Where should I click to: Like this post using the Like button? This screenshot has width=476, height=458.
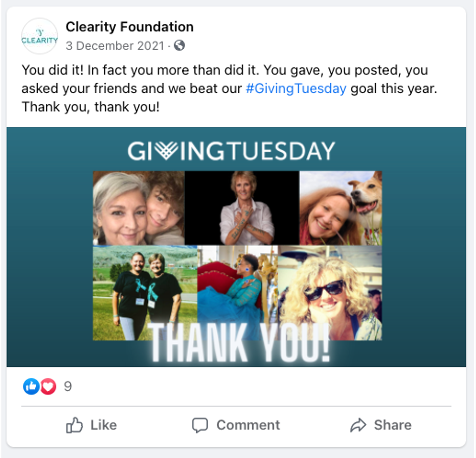(91, 425)
